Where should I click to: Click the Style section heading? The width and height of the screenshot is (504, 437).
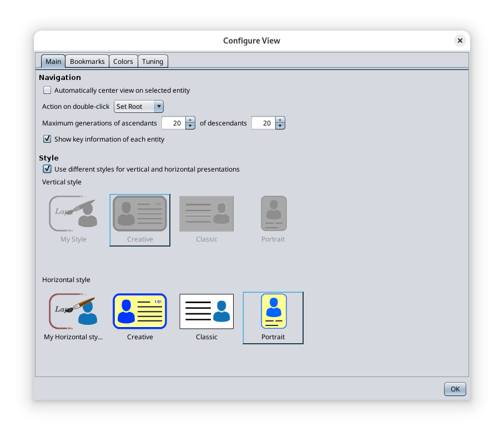pyautogui.click(x=49, y=158)
